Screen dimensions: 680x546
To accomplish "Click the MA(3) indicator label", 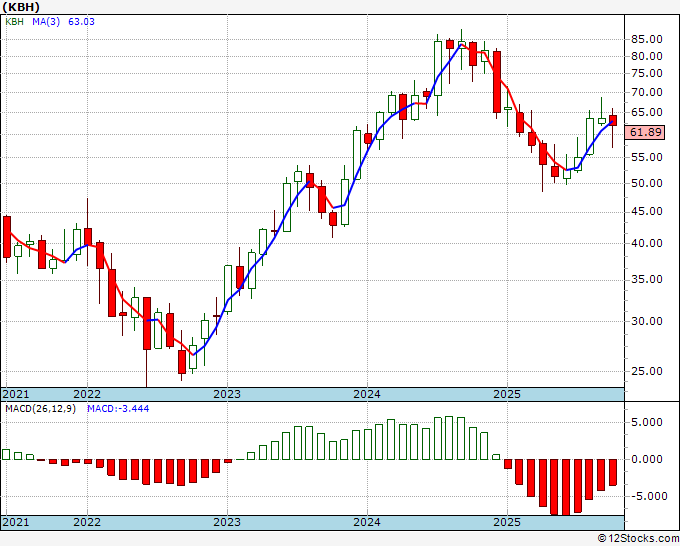I will pyautogui.click(x=46, y=21).
